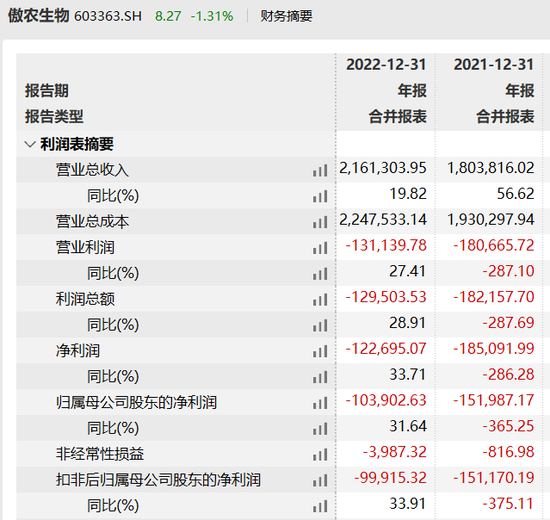550x520 pixels.
Task: Select growth value 56.62
Action: (516, 194)
